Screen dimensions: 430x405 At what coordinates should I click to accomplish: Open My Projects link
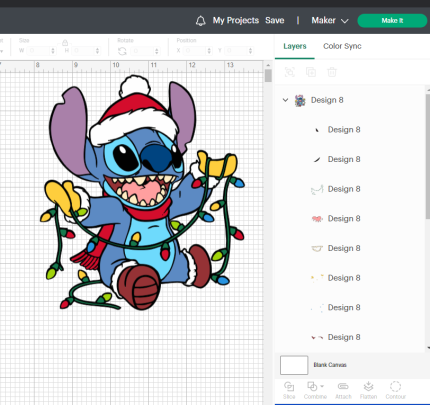(x=236, y=21)
